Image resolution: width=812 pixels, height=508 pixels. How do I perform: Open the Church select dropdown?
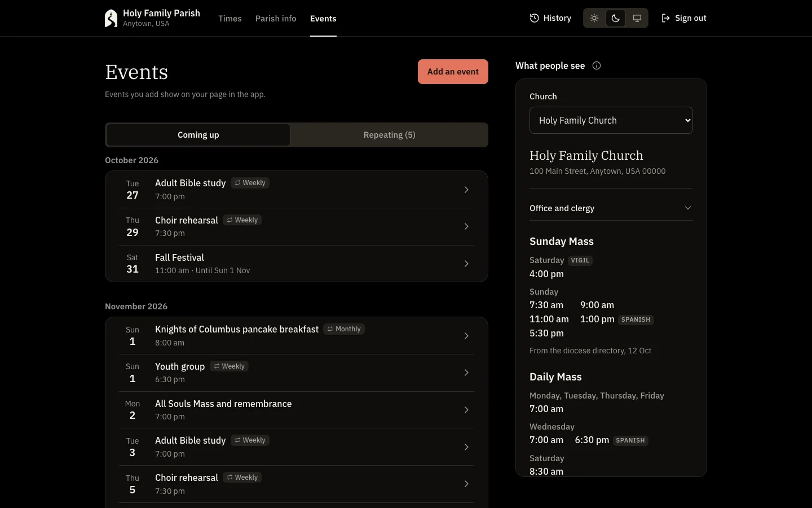[x=611, y=120]
